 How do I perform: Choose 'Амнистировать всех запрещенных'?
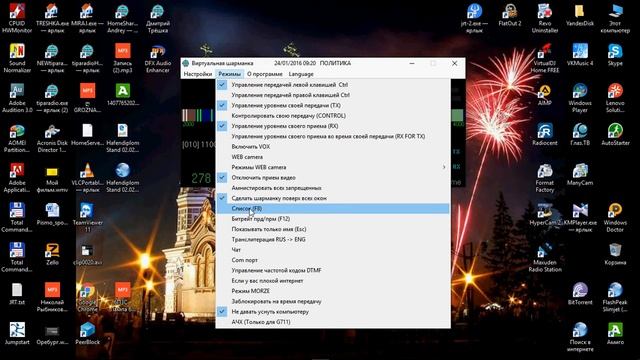[333, 188]
